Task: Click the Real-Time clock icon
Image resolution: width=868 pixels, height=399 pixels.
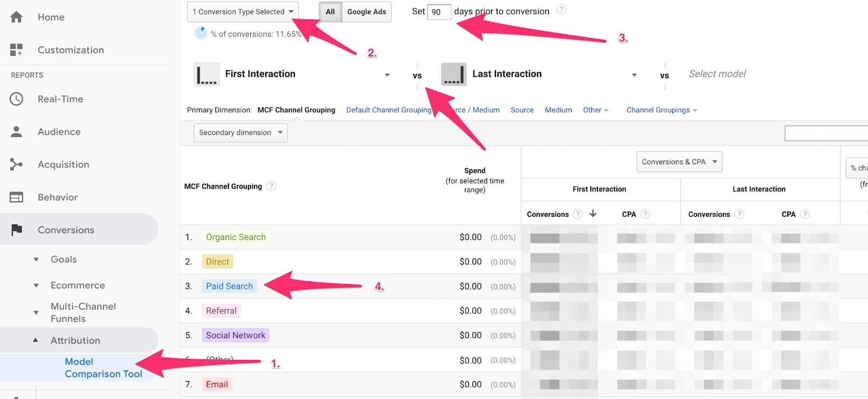Action: 16,99
